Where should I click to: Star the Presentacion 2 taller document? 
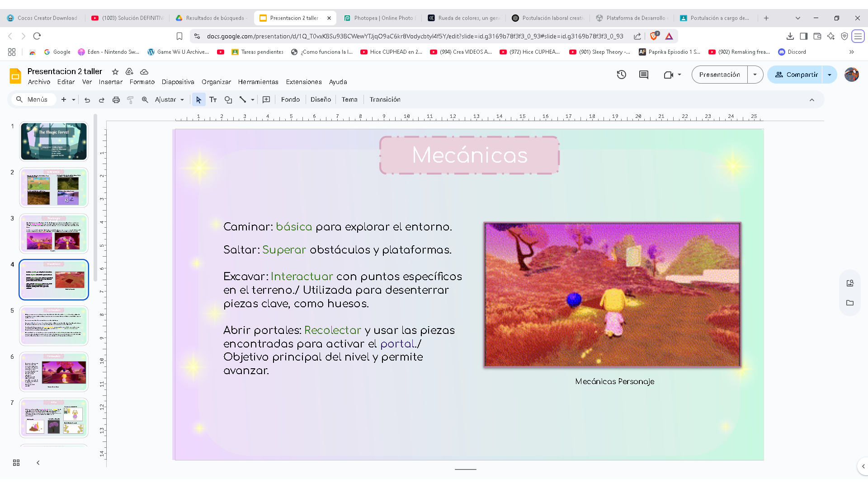pyautogui.click(x=115, y=72)
